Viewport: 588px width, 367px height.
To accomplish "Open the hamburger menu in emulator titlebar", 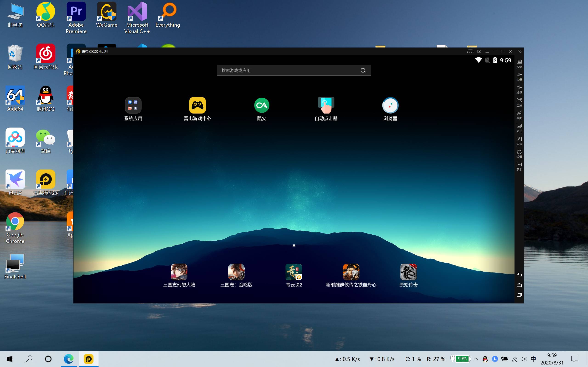I will (487, 51).
